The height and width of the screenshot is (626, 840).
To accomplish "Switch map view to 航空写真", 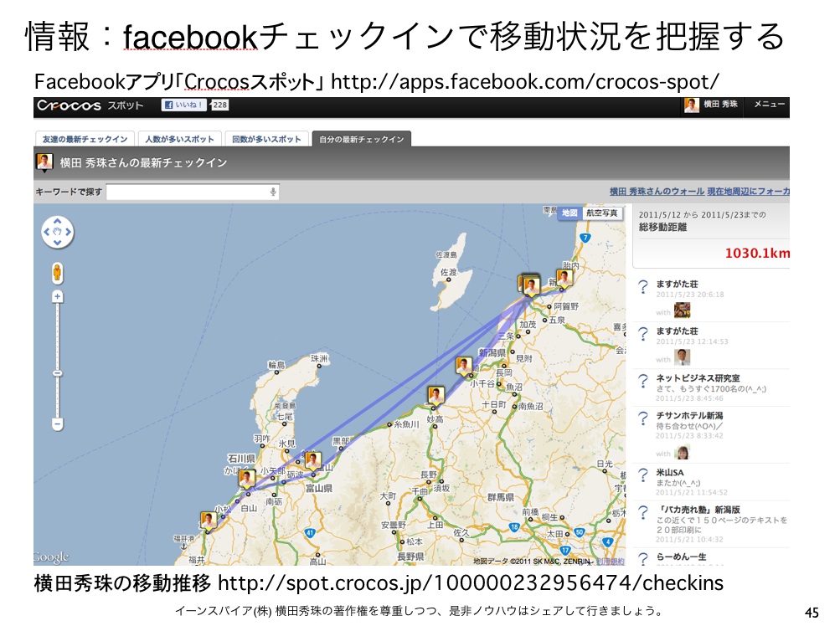I will [602, 213].
